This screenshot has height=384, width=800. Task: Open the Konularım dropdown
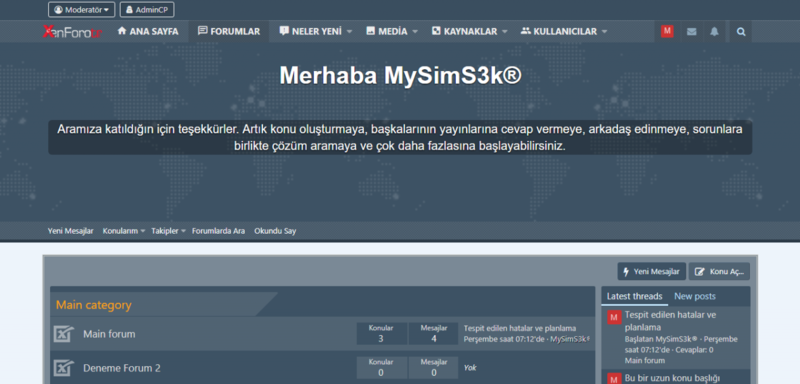124,231
